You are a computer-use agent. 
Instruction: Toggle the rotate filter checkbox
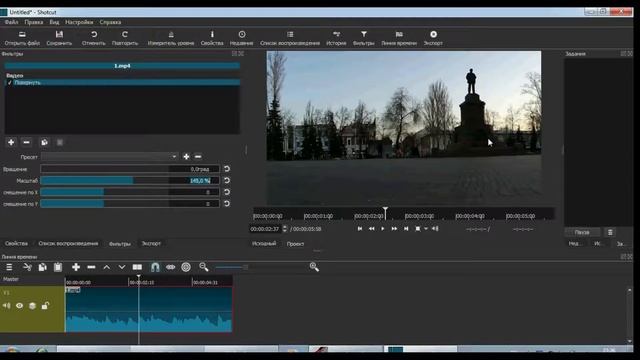tap(10, 82)
